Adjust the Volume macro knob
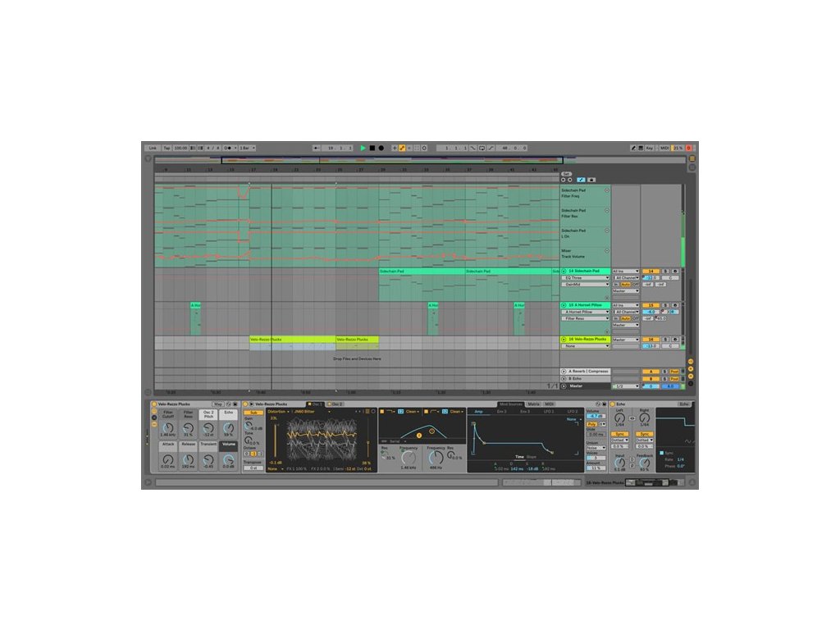Image resolution: width=840 pixels, height=630 pixels. (229, 459)
